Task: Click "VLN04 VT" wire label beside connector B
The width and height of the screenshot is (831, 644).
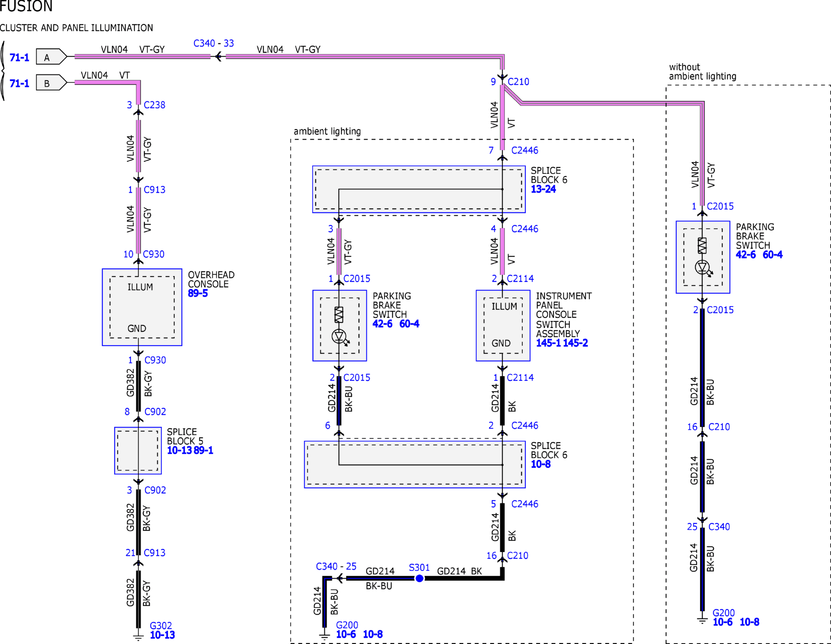Action: pos(105,75)
